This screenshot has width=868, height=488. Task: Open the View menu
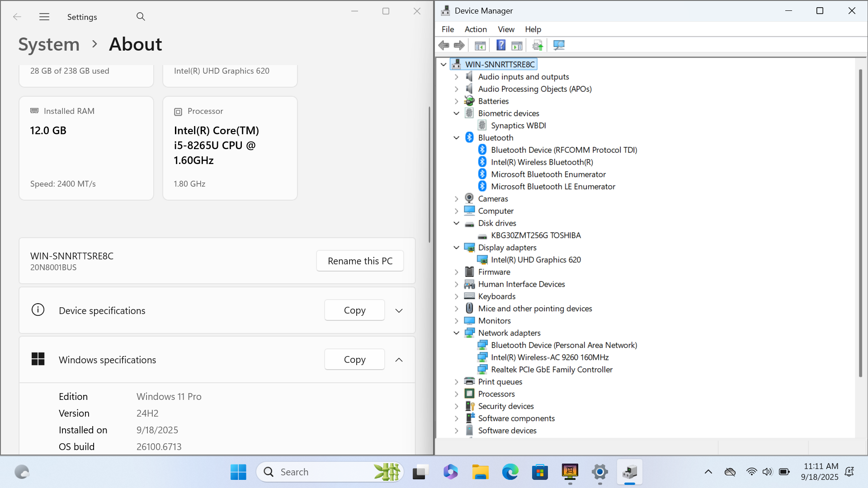point(506,29)
